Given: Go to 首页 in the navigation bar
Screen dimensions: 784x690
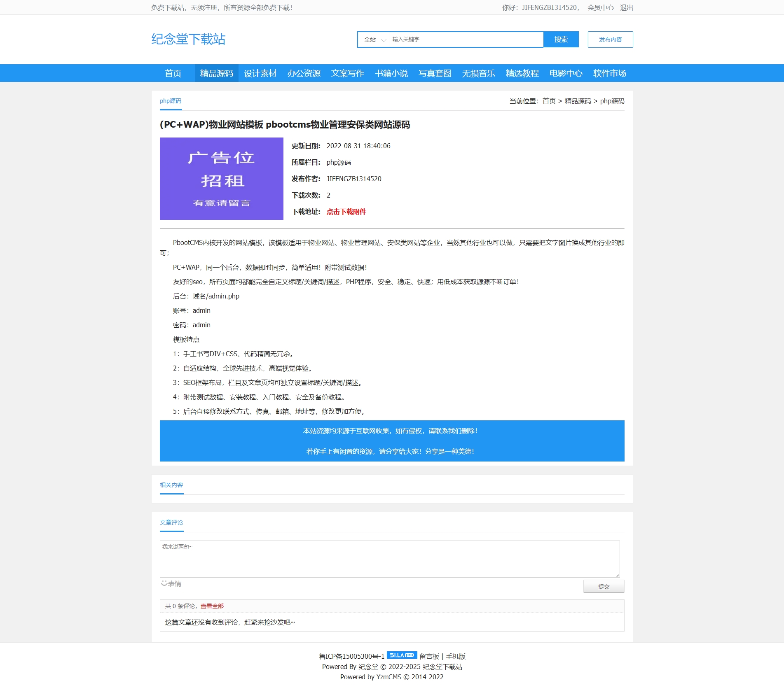Looking at the screenshot, I should pos(173,73).
